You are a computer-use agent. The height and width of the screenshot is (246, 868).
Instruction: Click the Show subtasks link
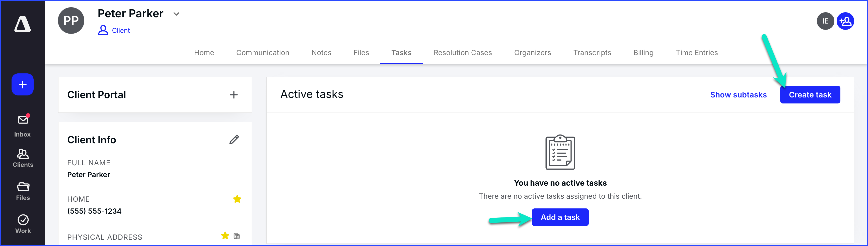738,95
